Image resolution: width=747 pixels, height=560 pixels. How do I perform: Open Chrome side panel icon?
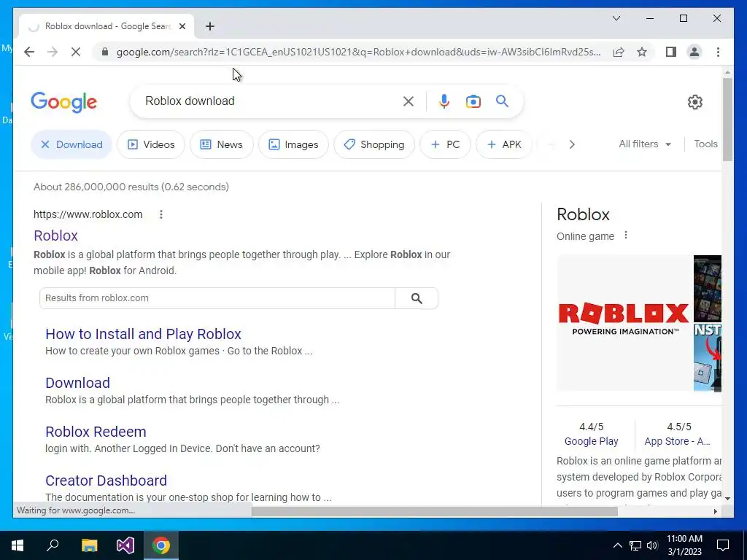pyautogui.click(x=671, y=52)
